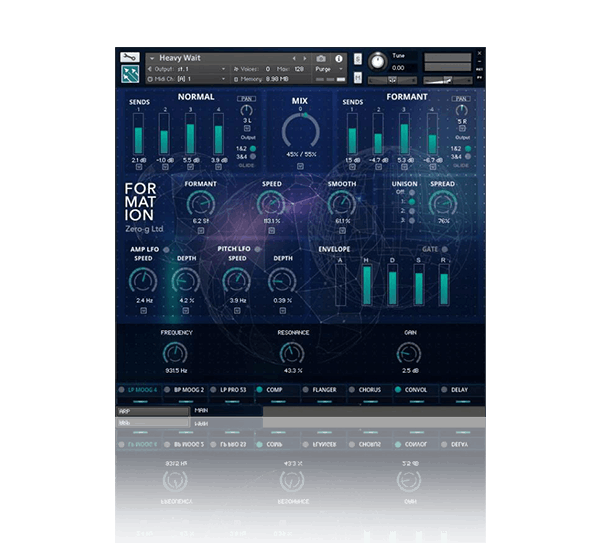
Task: Click the Max voices value 128
Action: 299,69
